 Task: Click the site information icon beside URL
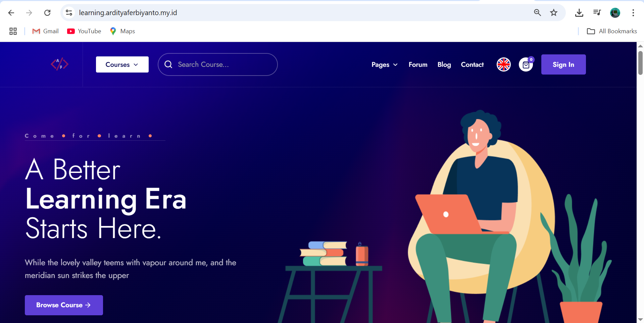pos(69,13)
